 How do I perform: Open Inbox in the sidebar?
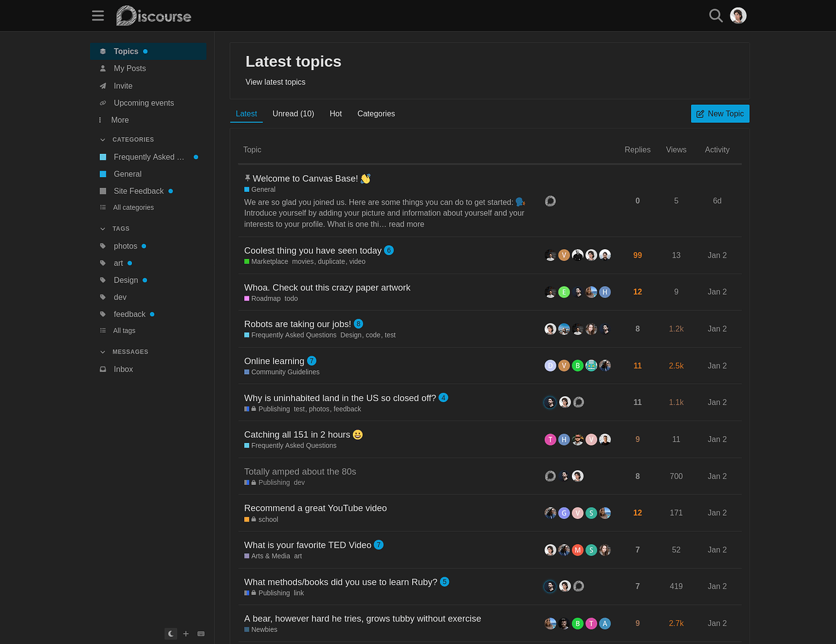click(123, 369)
